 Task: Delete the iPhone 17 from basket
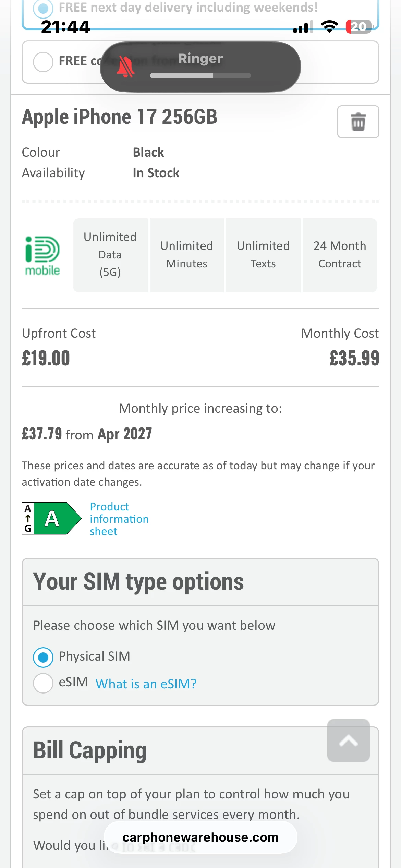coord(358,122)
